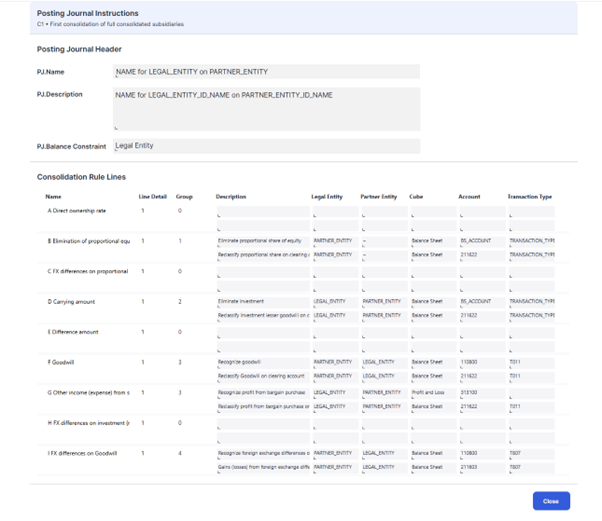Image resolution: width=602 pixels, height=521 pixels.
Task: Click the 'Partner Entity' column header
Action: click(379, 196)
